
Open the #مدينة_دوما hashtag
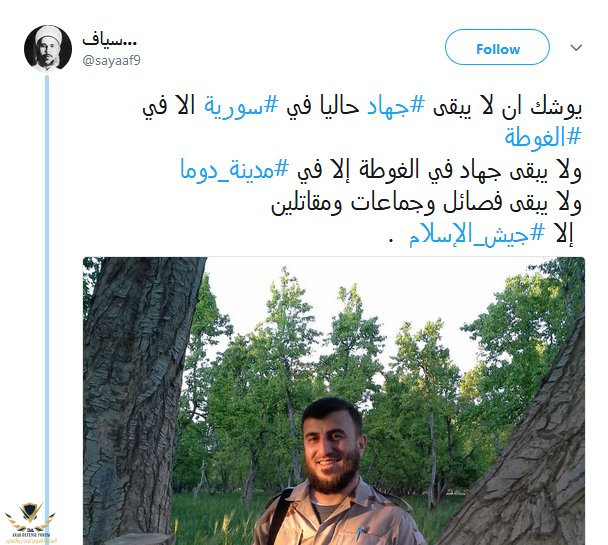234,169
